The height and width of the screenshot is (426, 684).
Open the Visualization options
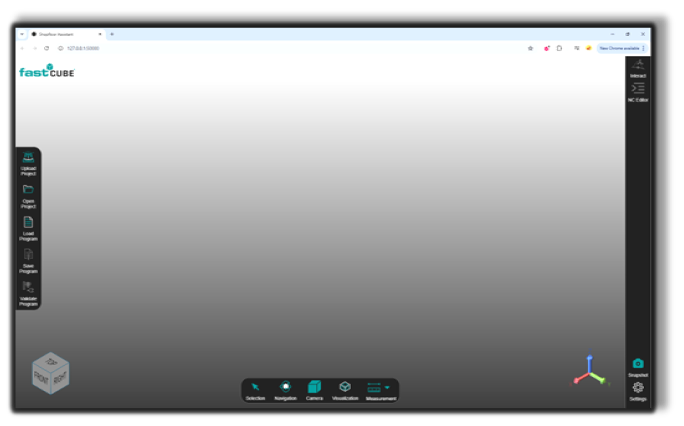click(345, 387)
